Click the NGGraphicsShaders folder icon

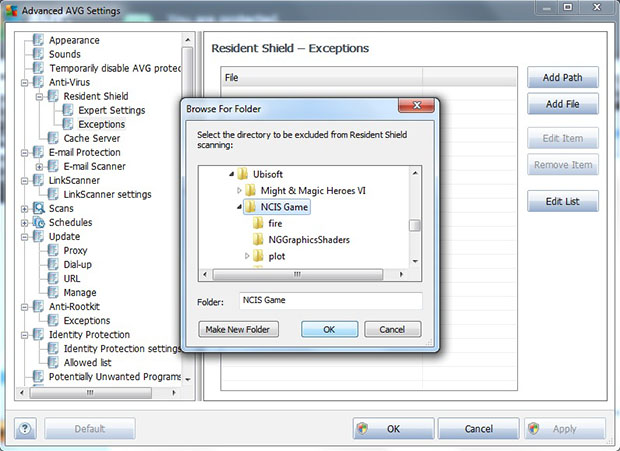(x=258, y=240)
